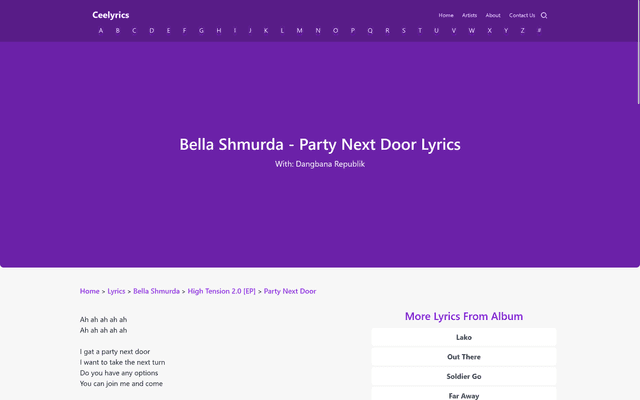Screen dimensions: 640x400
Task: Click the 'With: Dangbana Republik' subtitle
Action: click(x=320, y=164)
